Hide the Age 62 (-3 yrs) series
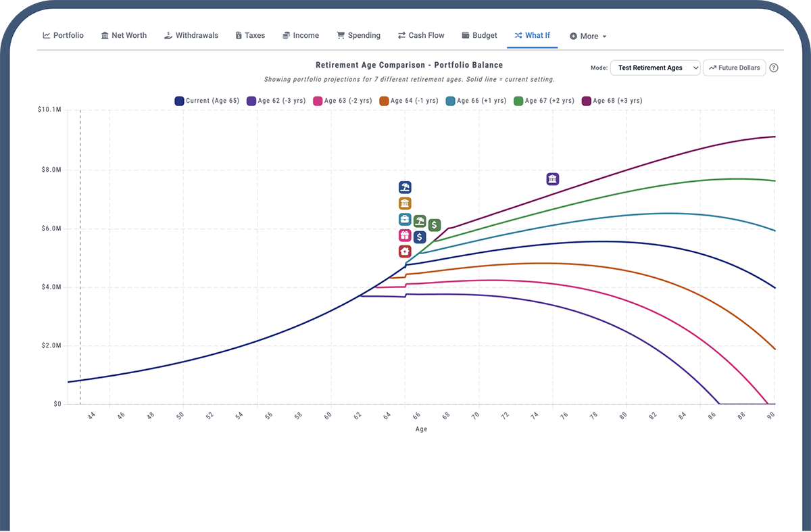Image resolution: width=811 pixels, height=532 pixels. [x=276, y=100]
